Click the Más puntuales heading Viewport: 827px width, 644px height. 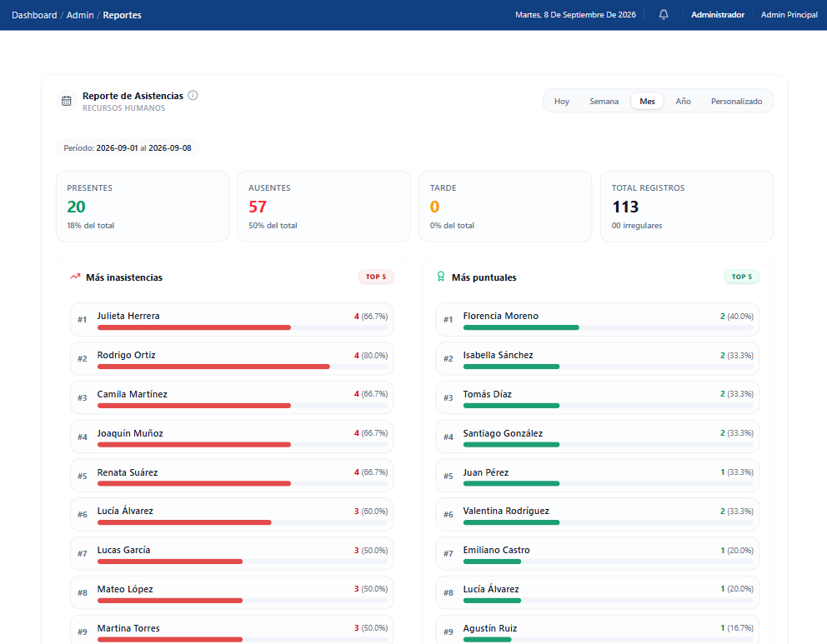click(x=484, y=277)
